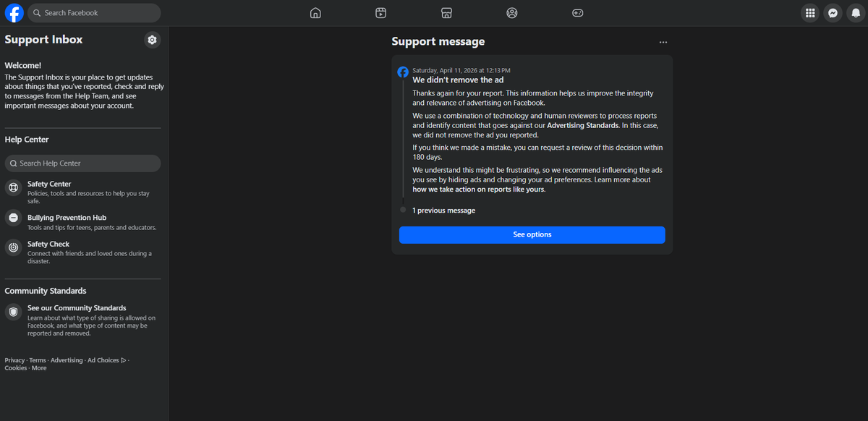868x421 pixels.
Task: Open the Gaming tab icon
Action: [578, 13]
